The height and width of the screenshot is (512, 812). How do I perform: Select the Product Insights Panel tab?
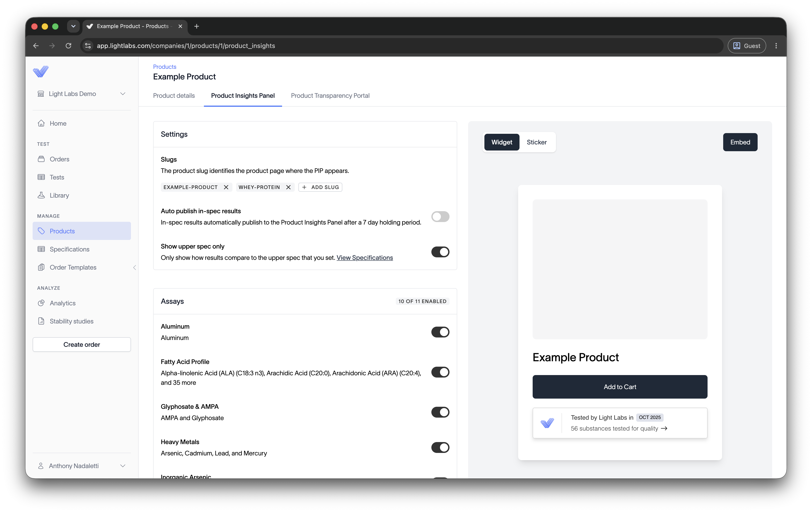click(x=243, y=96)
